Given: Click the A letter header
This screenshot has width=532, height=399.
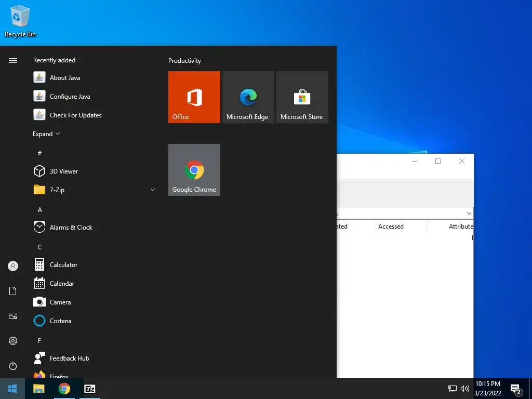Looking at the screenshot, I should click(39, 210).
